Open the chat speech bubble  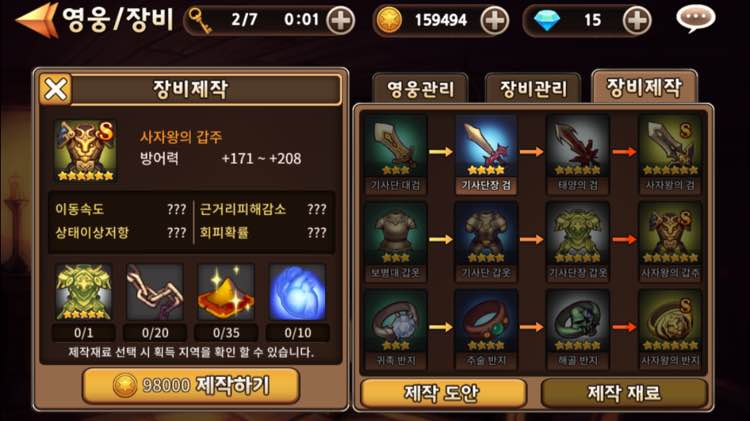tap(695, 19)
